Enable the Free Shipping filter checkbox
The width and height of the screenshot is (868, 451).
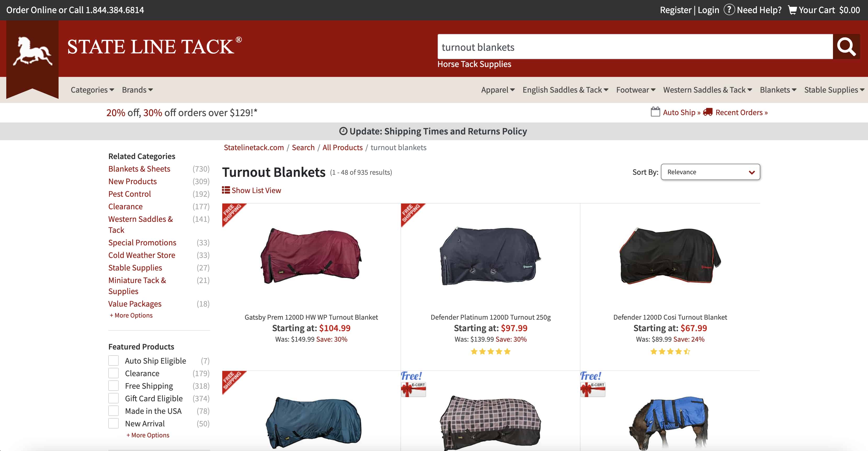(x=113, y=386)
